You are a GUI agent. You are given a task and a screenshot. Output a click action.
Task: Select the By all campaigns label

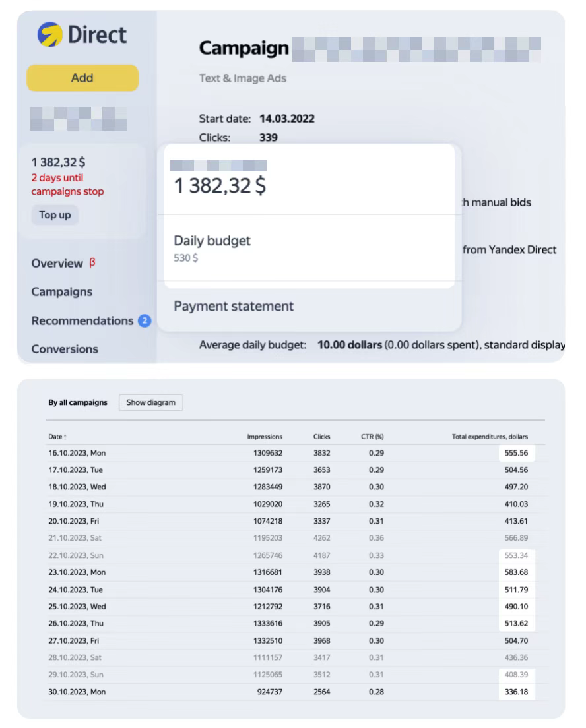pyautogui.click(x=78, y=402)
